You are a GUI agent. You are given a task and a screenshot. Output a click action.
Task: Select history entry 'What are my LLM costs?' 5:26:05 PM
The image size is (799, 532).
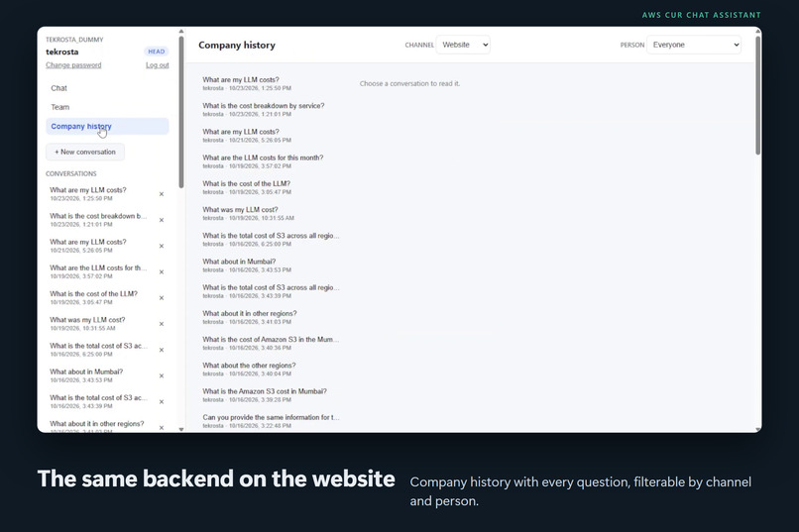tap(271, 136)
